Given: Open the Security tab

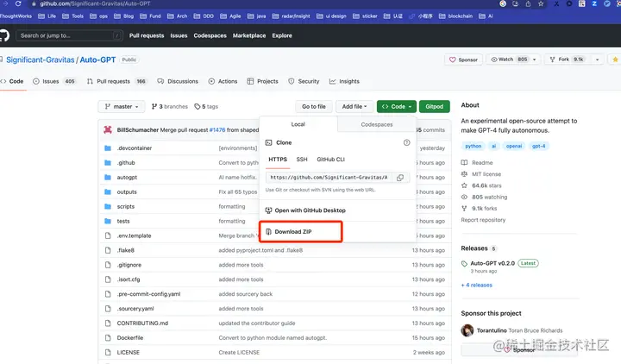Looking at the screenshot, I should click(x=304, y=81).
